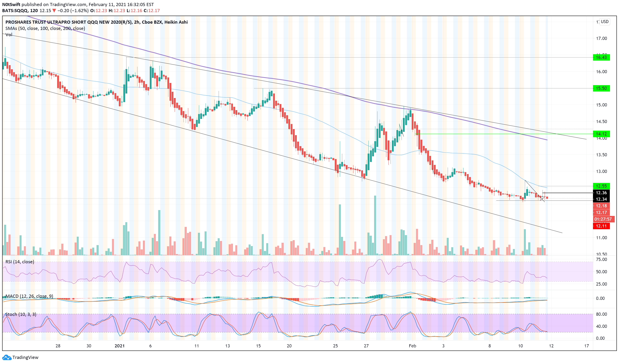
Task: Click the 01:27:57 countdown timer label
Action: click(x=604, y=219)
